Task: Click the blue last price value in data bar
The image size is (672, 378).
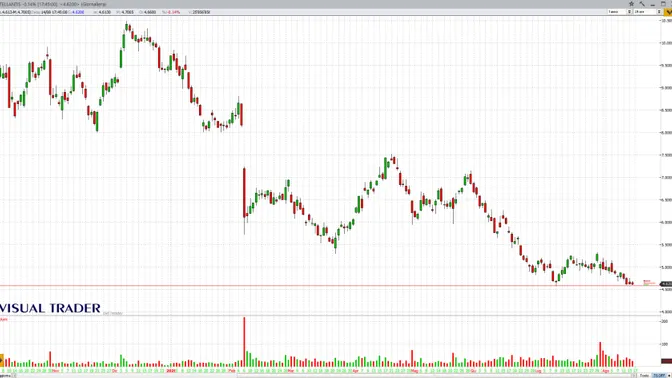Action: [78, 12]
